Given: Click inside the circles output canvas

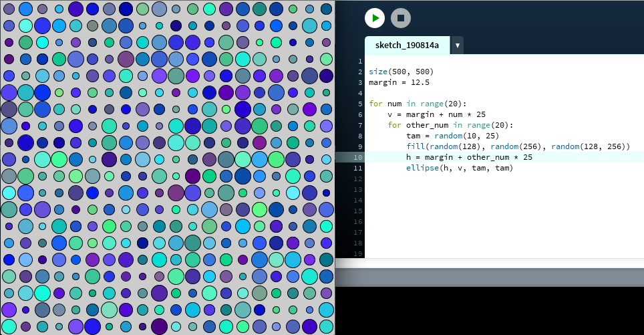Looking at the screenshot, I should 167,167.
